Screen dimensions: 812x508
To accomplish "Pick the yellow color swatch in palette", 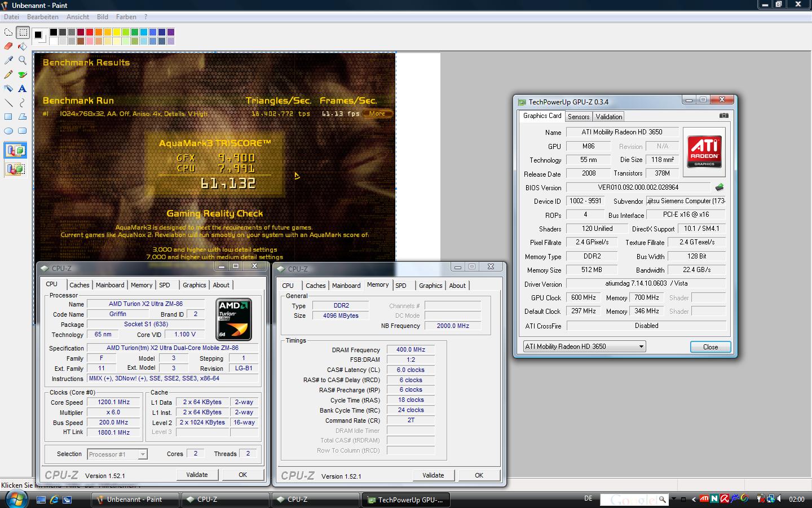I will click(x=117, y=32).
